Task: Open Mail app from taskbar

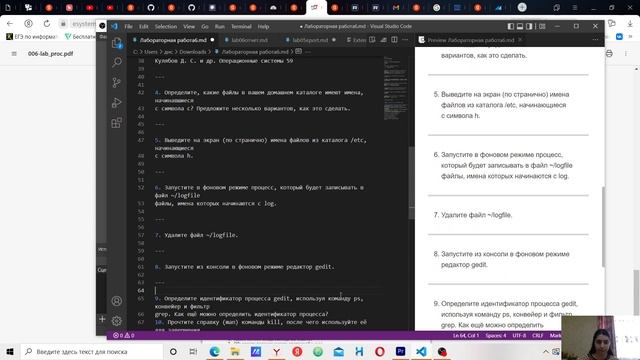Action: [x=338, y=351]
